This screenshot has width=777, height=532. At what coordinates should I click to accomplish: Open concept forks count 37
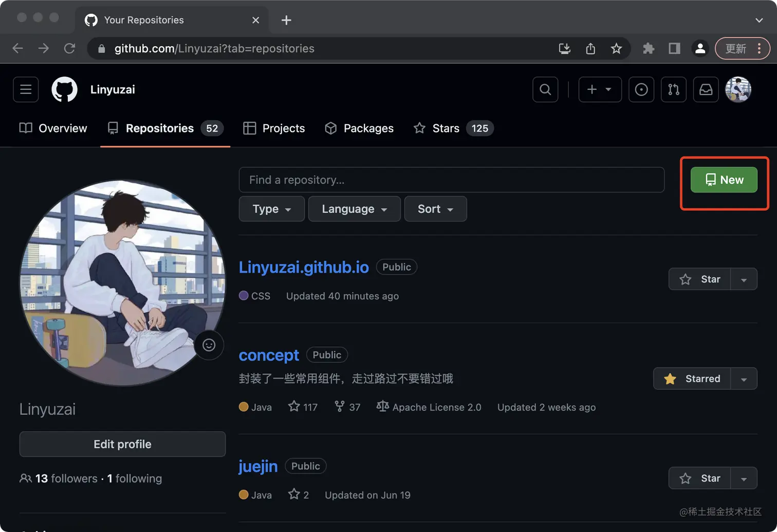[x=347, y=407]
